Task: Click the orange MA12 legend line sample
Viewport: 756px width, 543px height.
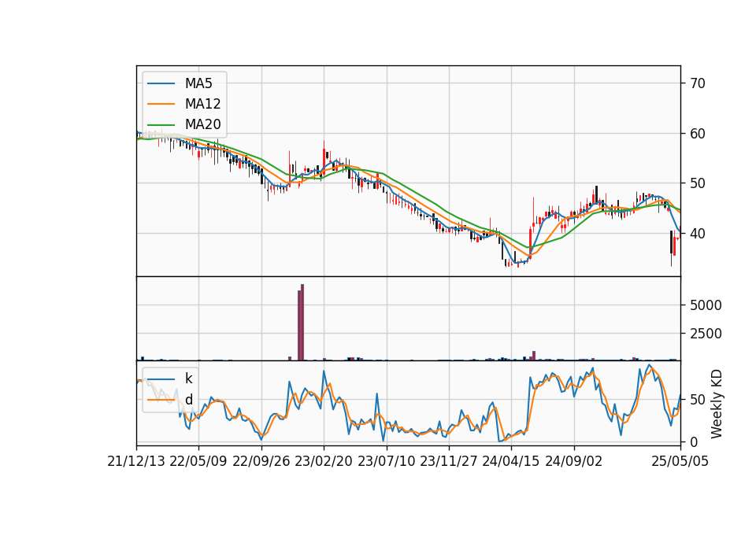Action: click(x=161, y=104)
